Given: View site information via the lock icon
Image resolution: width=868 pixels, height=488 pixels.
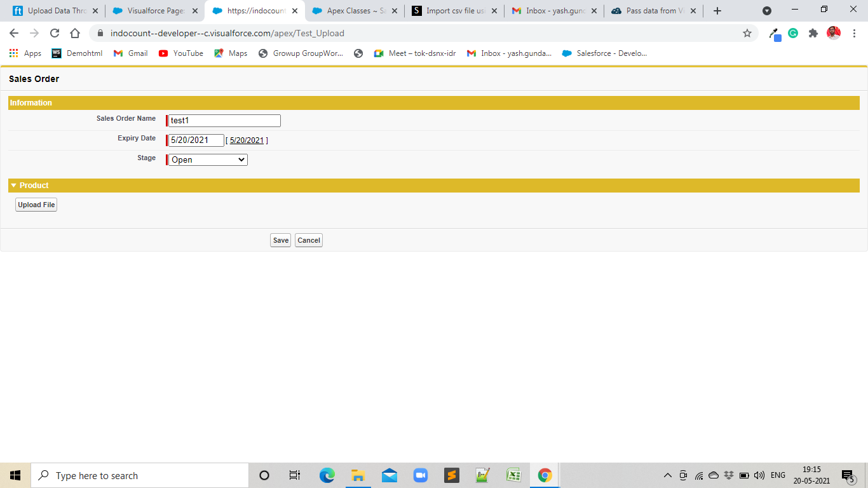Looking at the screenshot, I should (x=99, y=33).
